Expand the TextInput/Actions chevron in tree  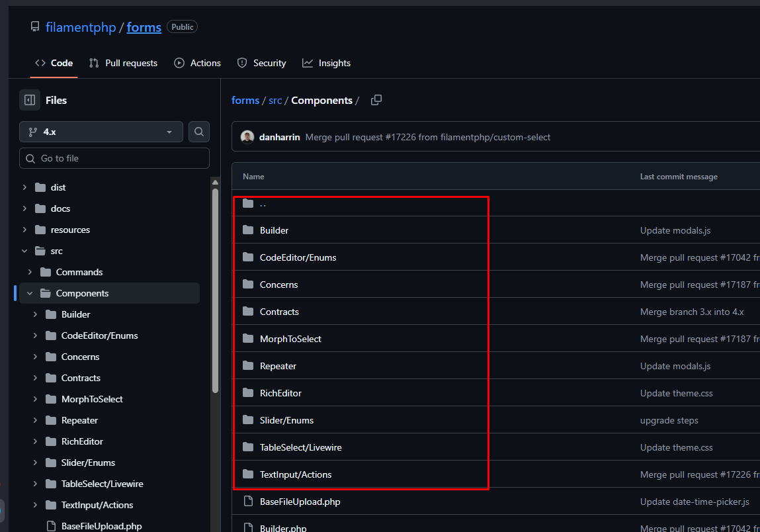point(35,505)
